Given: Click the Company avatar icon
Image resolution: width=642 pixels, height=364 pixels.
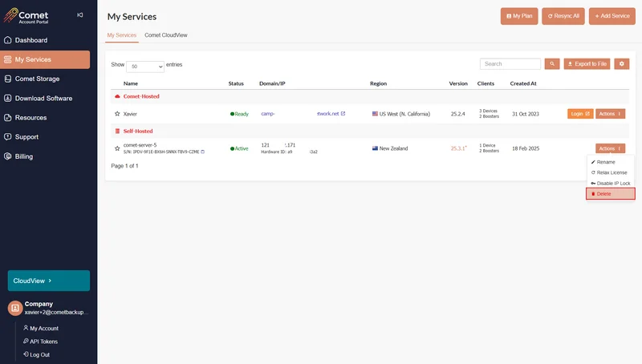Looking at the screenshot, I should (15, 308).
